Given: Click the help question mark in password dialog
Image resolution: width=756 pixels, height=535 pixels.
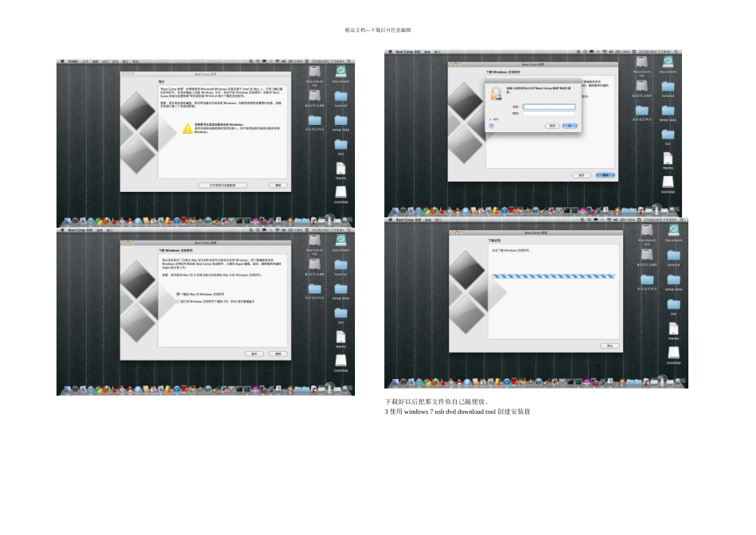Looking at the screenshot, I should tap(491, 126).
